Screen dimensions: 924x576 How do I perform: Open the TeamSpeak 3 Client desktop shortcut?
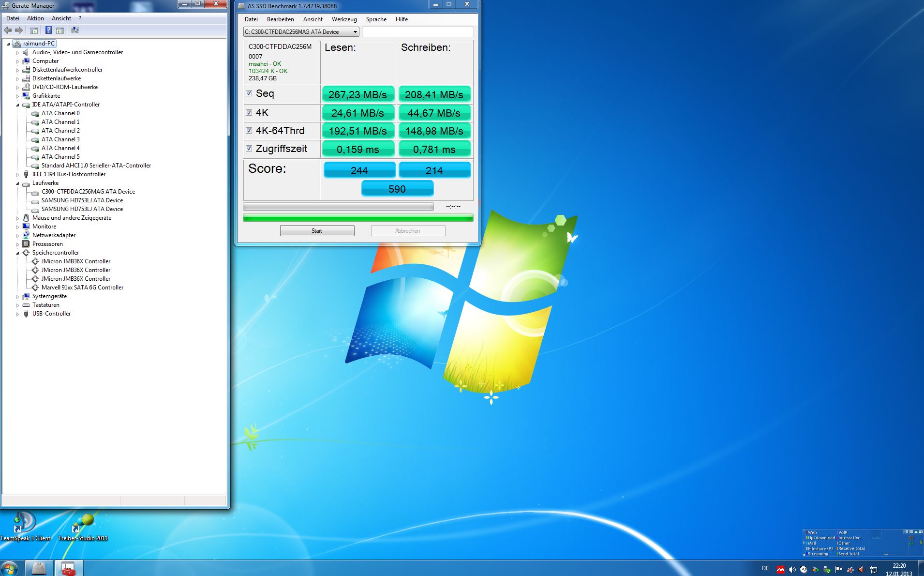(x=25, y=526)
